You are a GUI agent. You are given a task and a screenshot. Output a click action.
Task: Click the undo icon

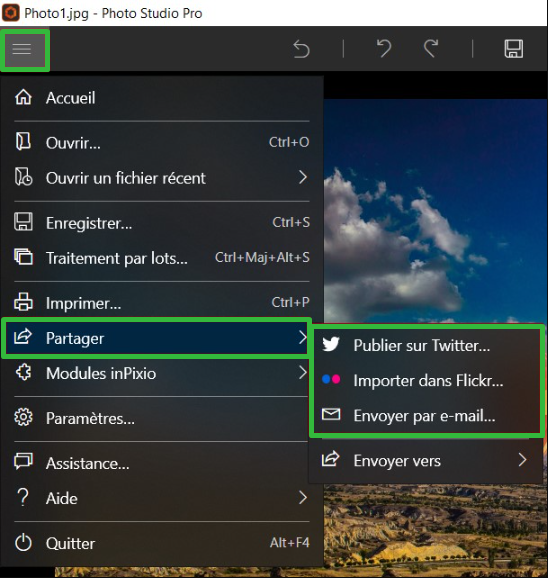click(384, 49)
